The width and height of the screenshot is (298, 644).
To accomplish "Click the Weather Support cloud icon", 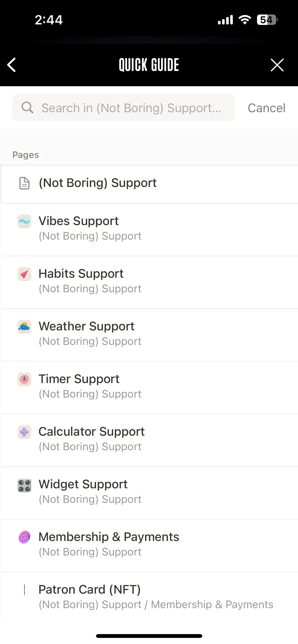I will click(24, 327).
